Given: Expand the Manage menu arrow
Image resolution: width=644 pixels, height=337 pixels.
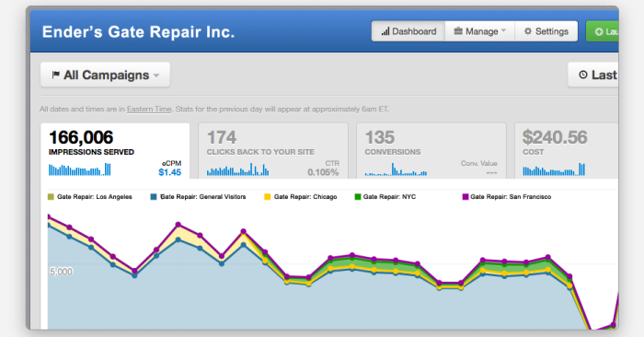Looking at the screenshot, I should (503, 30).
